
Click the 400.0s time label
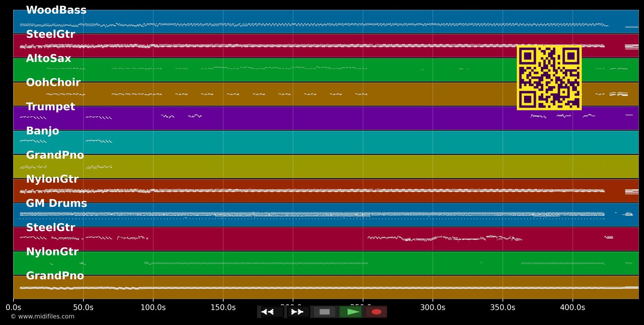click(572, 307)
